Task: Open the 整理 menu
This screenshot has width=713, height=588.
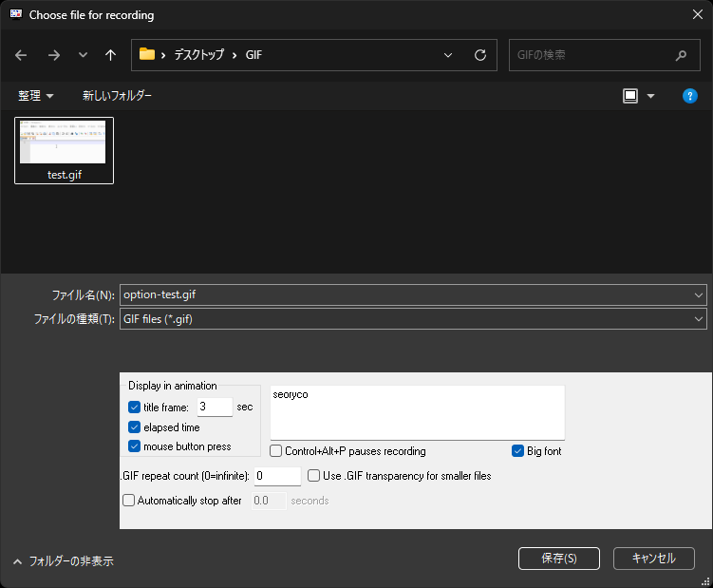Action: click(x=35, y=96)
